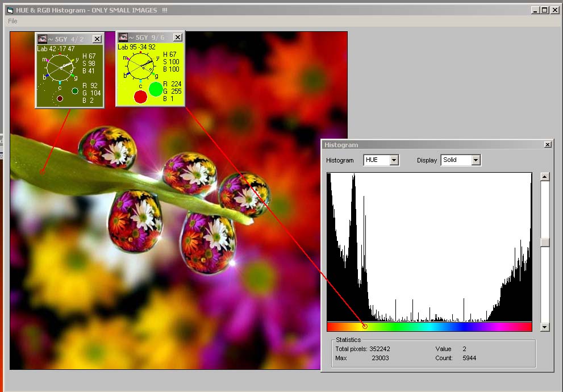Click the large green circle swatch
563x392 pixels.
tap(156, 89)
